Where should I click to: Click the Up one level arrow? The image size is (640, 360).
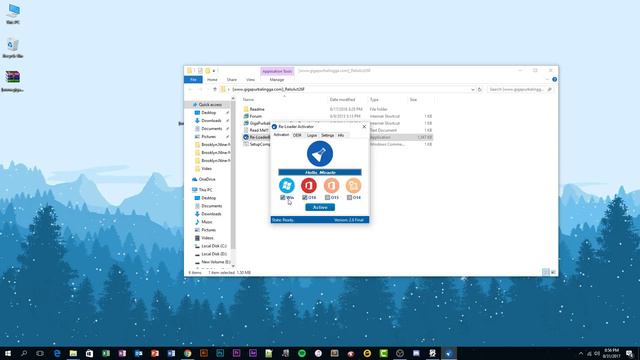215,89
